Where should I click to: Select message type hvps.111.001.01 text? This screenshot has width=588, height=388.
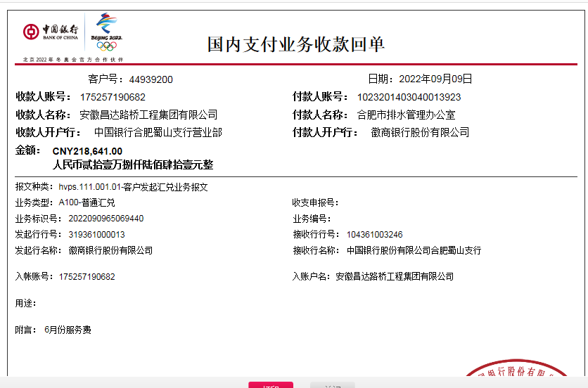tap(133, 187)
